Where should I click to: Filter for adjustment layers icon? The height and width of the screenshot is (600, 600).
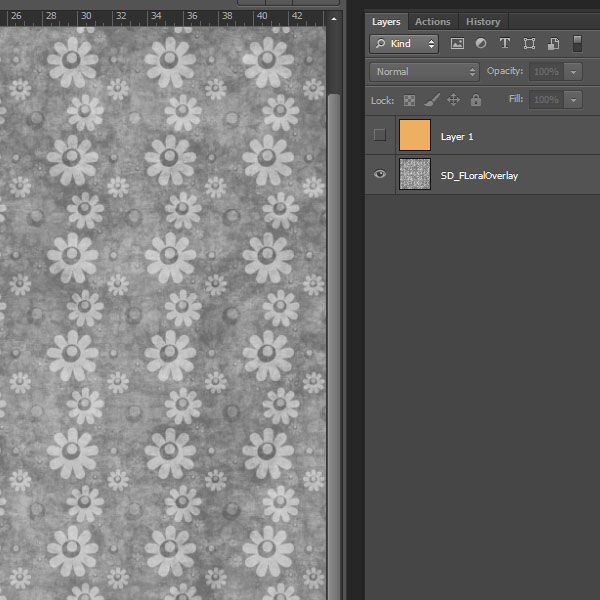(x=481, y=43)
